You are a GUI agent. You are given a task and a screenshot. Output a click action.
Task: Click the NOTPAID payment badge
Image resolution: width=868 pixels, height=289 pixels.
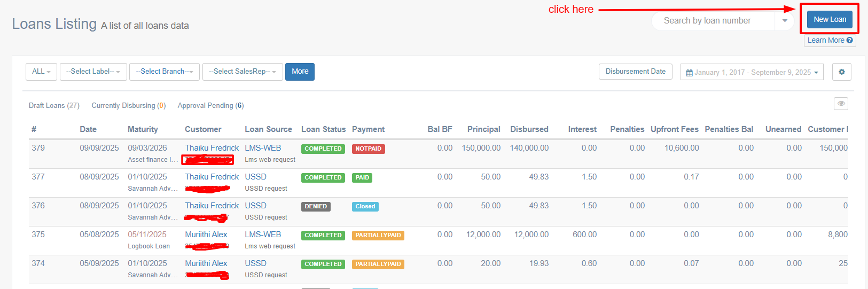point(368,149)
